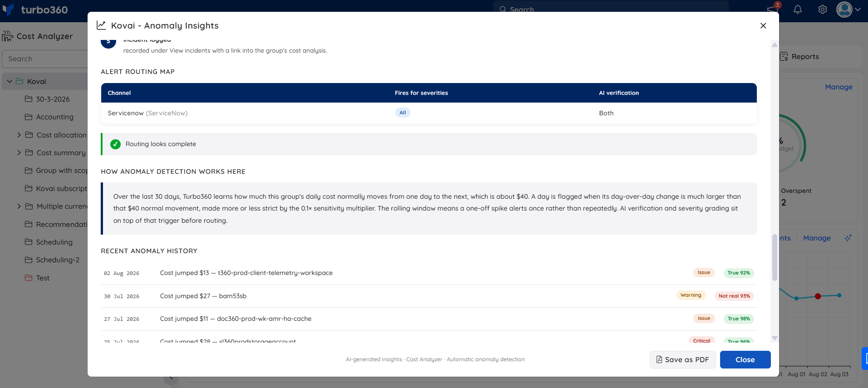Click the Recent Anomaly History heading

(149, 251)
